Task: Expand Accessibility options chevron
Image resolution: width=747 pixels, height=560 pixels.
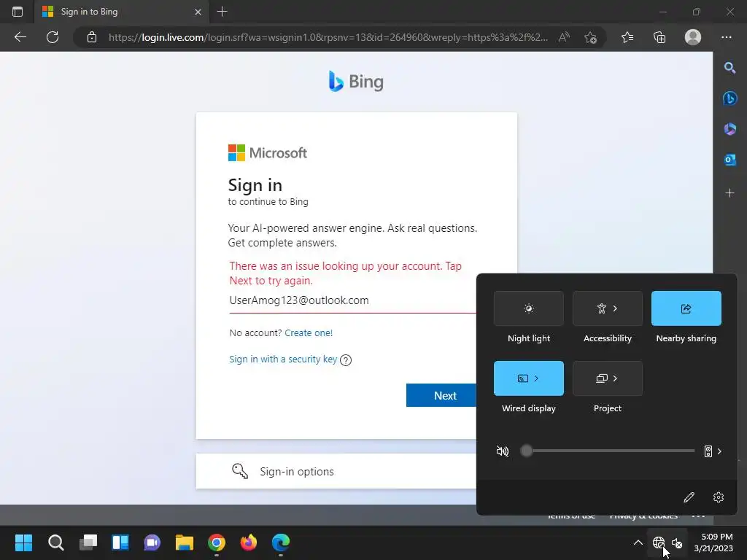Action: 616,308
